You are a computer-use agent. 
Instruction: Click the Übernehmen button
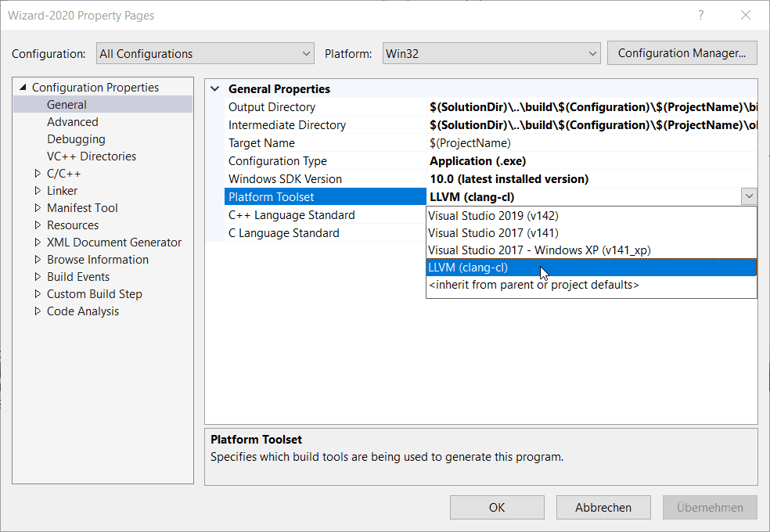[x=710, y=507]
